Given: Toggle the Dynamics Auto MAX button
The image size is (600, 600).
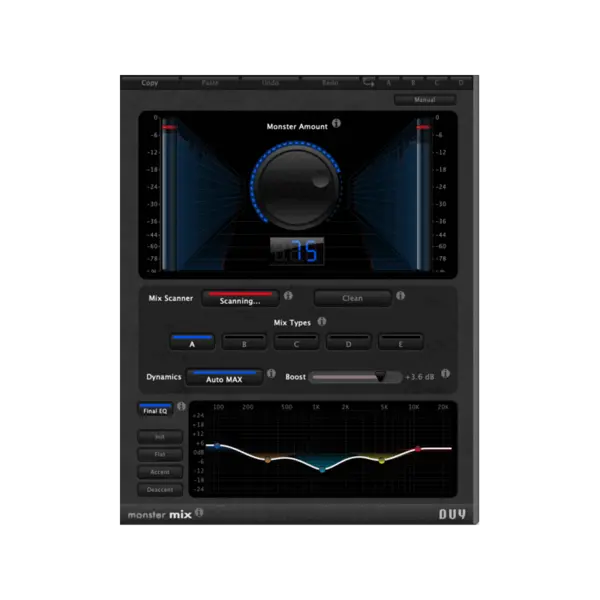Looking at the screenshot, I should [224, 377].
